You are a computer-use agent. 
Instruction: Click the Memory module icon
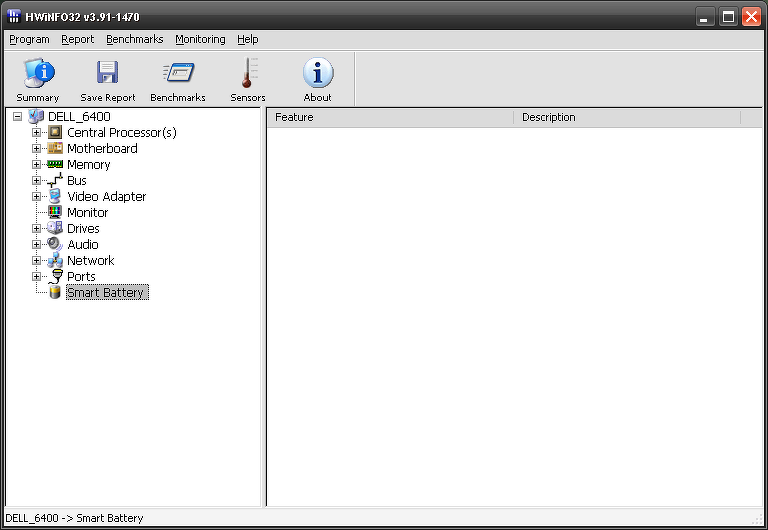[x=55, y=164]
